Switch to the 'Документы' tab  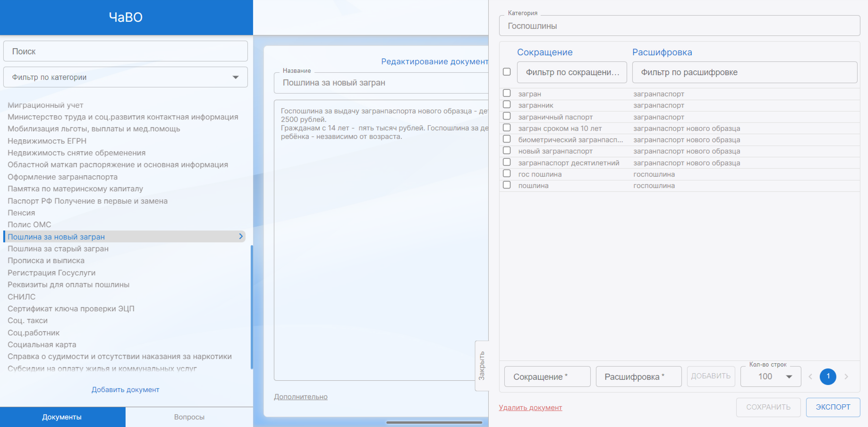[62, 417]
